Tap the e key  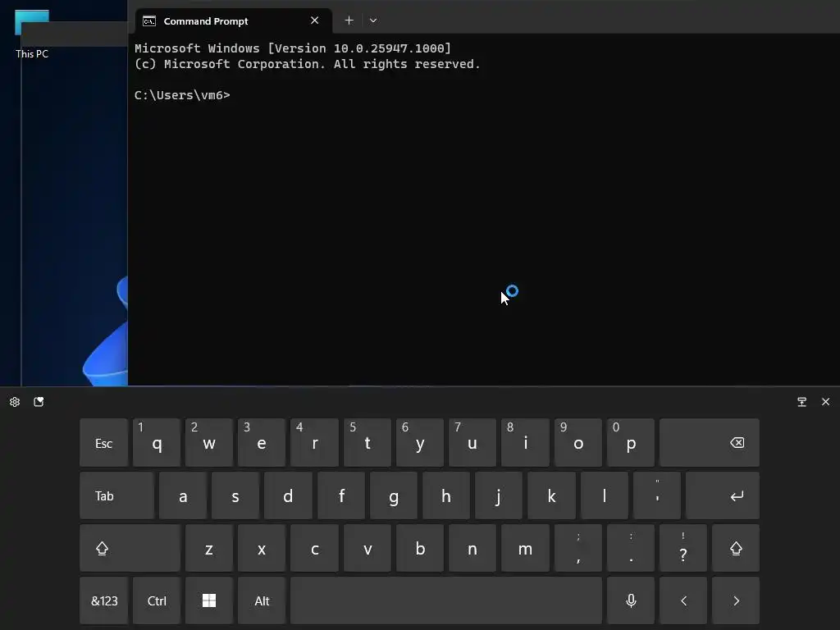262,443
